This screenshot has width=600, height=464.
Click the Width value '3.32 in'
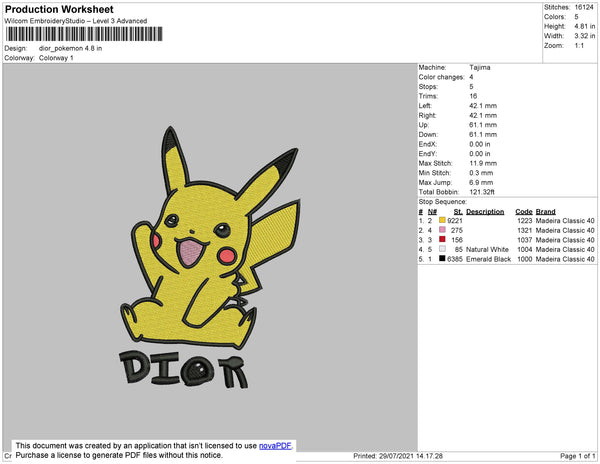pos(584,36)
